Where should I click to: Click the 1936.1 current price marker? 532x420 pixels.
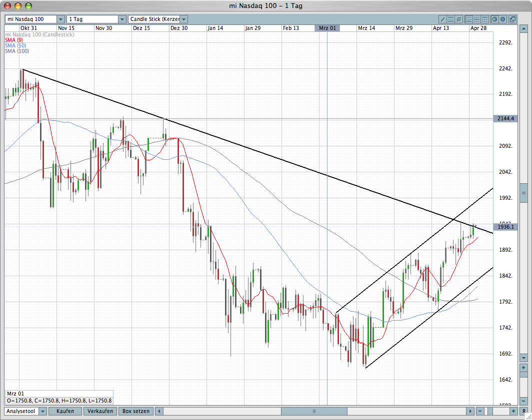(x=505, y=227)
